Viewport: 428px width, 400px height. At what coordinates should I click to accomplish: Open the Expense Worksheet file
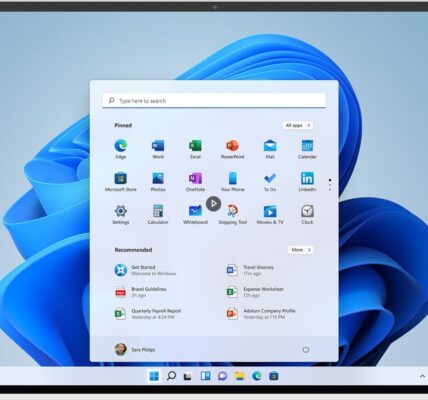pyautogui.click(x=255, y=292)
